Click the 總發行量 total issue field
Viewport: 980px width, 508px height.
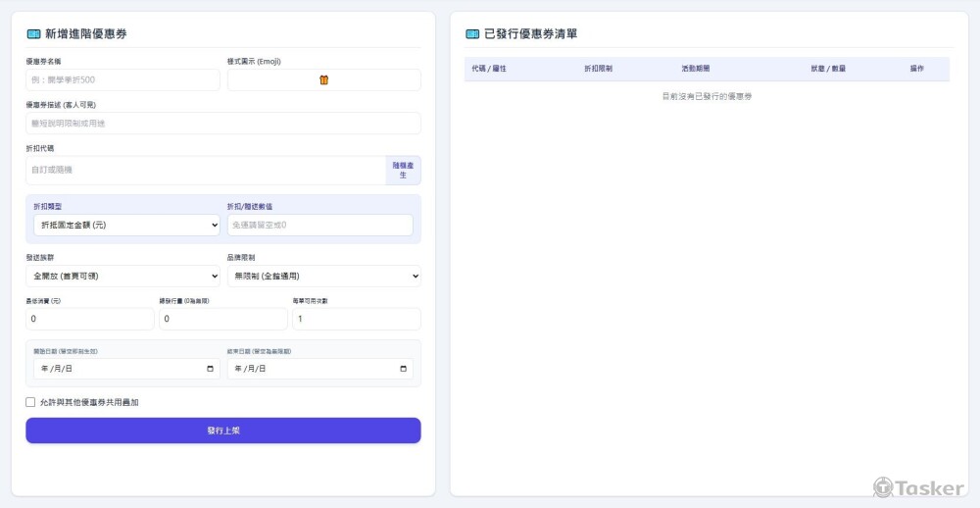click(223, 319)
